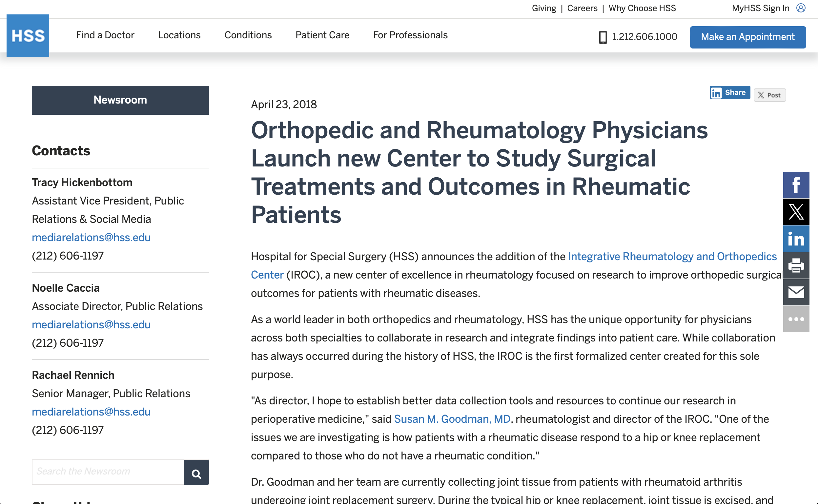818x504 pixels.
Task: Click the X icon in share sidebar
Action: coord(796,212)
